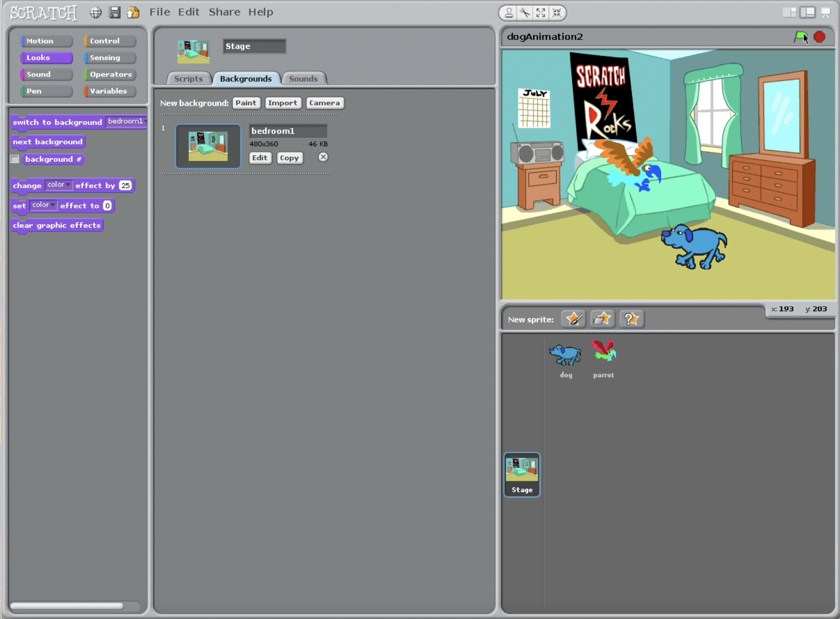This screenshot has width=840, height=619.
Task: Delete the bedroom1 background with X
Action: (323, 157)
